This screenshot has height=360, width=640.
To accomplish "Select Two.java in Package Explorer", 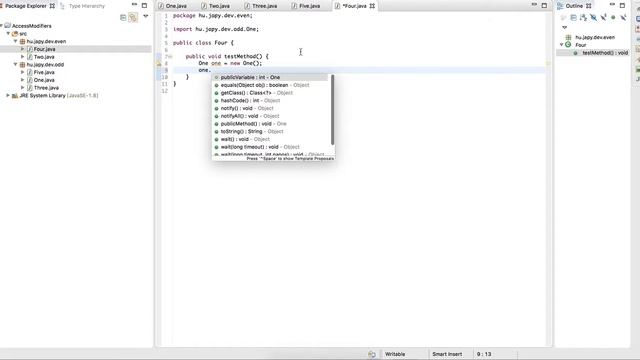I will (x=44, y=57).
